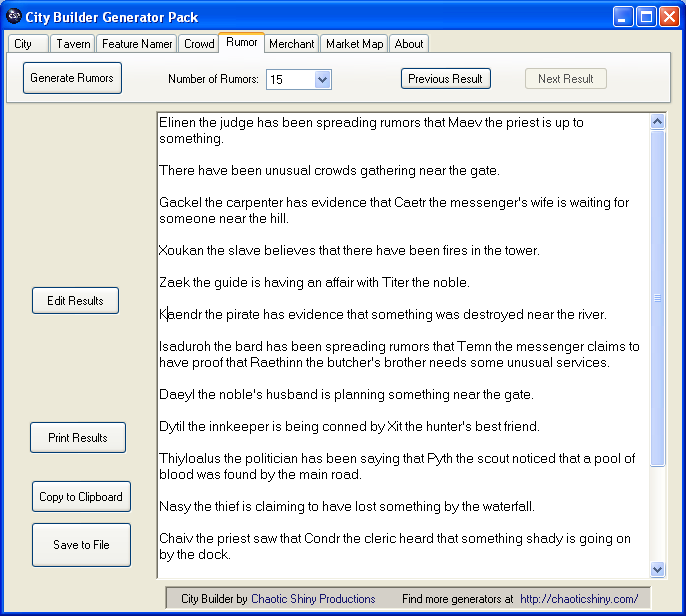The width and height of the screenshot is (686, 616).
Task: Click the 'Zaek the guide' affair rumor
Action: (x=314, y=282)
